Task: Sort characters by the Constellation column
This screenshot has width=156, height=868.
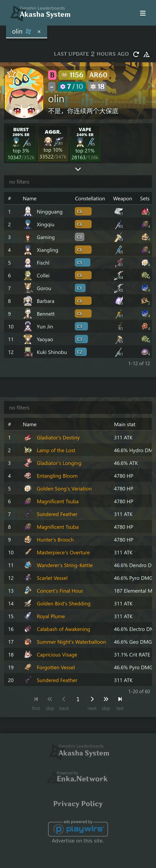Action: coord(90,199)
